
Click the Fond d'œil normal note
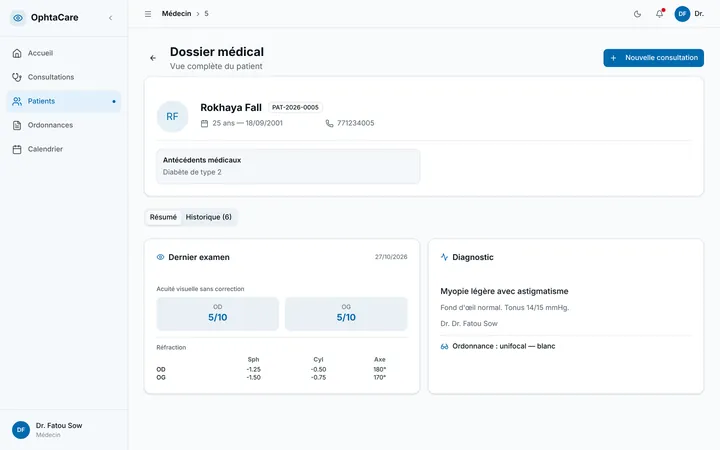pos(504,308)
